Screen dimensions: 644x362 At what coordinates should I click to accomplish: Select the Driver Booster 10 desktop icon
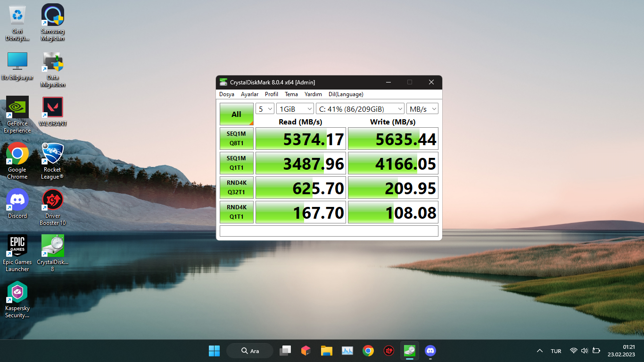click(52, 207)
